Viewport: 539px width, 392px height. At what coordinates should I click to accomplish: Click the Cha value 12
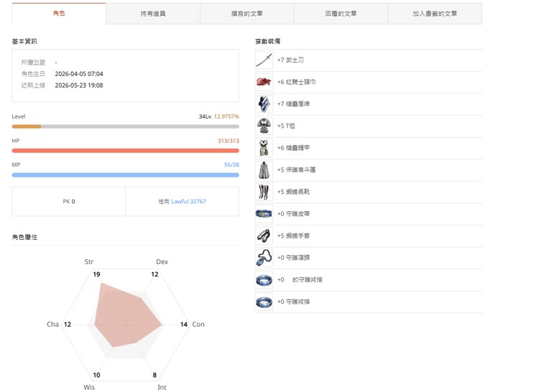tap(68, 325)
